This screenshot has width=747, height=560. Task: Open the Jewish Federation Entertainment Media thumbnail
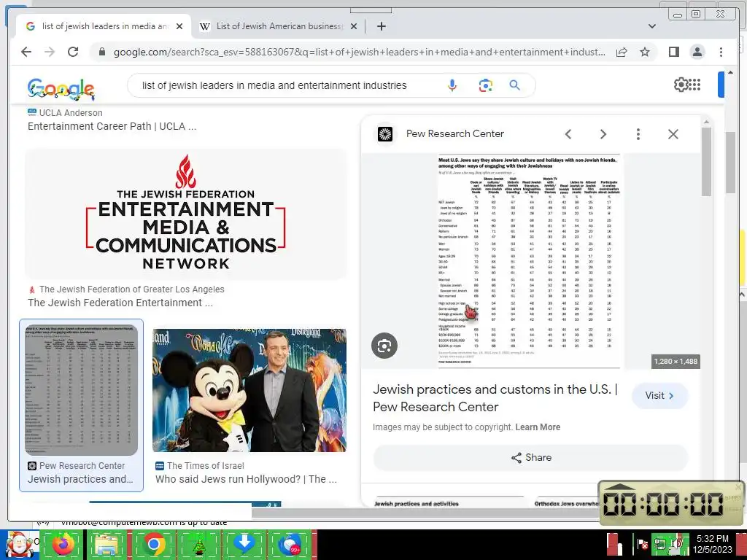coord(186,214)
